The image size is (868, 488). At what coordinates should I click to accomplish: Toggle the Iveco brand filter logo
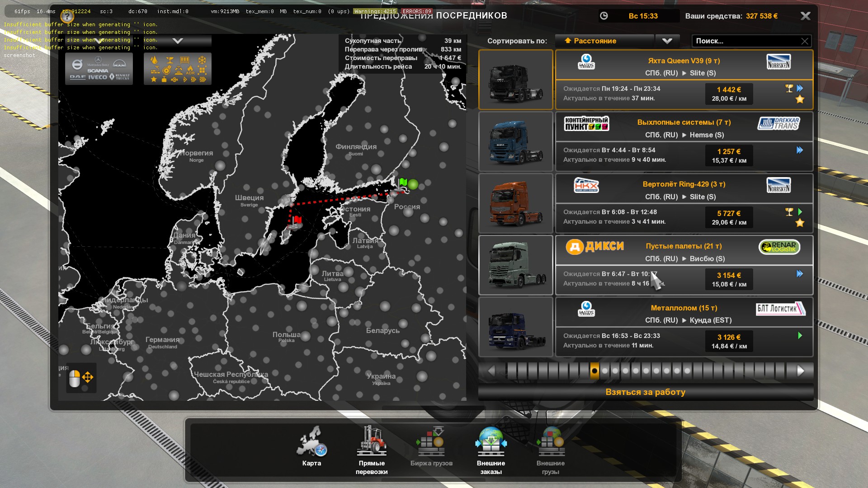(x=98, y=77)
